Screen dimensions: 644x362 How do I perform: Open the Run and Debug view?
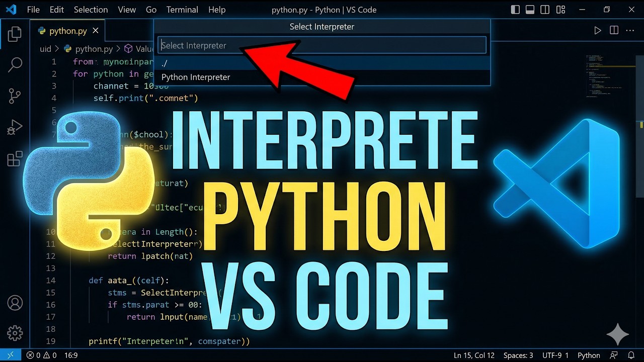[15, 127]
